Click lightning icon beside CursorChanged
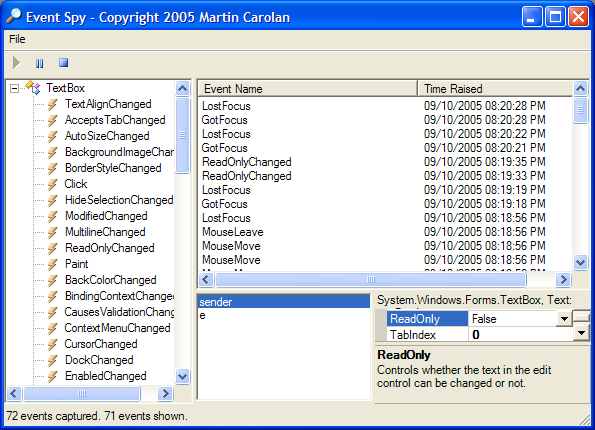This screenshot has width=595, height=430. click(x=53, y=344)
